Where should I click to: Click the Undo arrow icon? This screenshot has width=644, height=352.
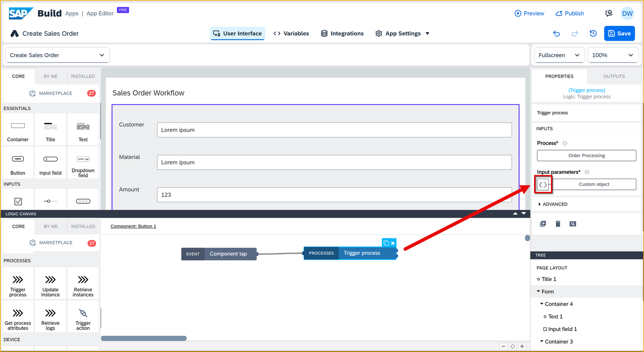(556, 34)
